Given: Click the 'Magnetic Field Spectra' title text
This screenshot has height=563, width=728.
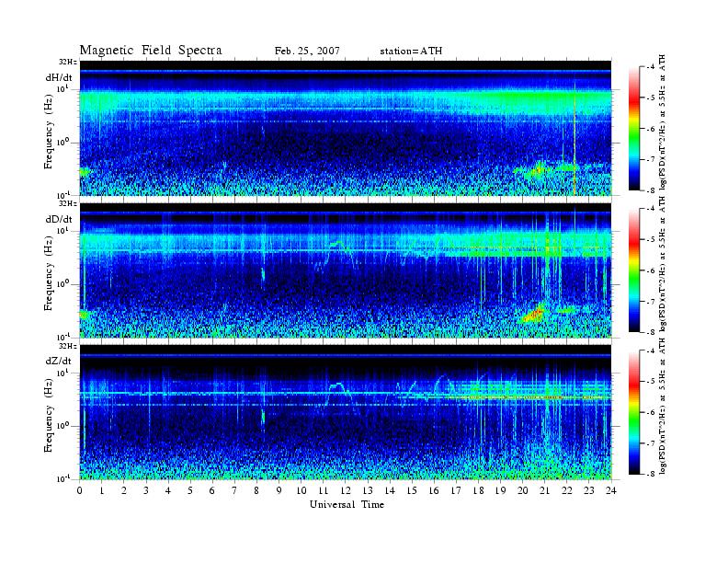Looking at the screenshot, I should click(151, 51).
